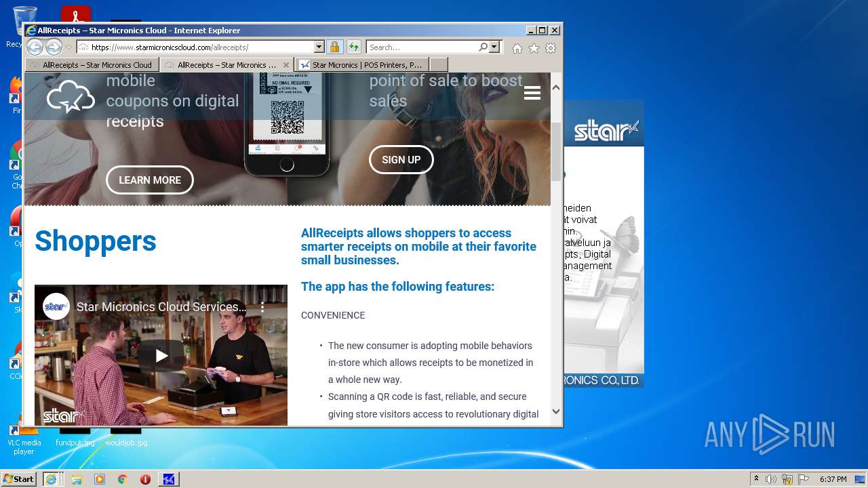The width and height of the screenshot is (868, 488).
Task: Refresh the page with the green arrows
Action: (353, 47)
